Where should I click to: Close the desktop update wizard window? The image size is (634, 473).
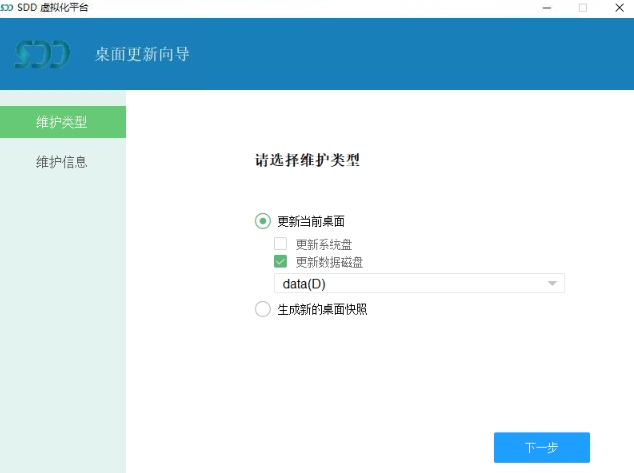[x=619, y=8]
